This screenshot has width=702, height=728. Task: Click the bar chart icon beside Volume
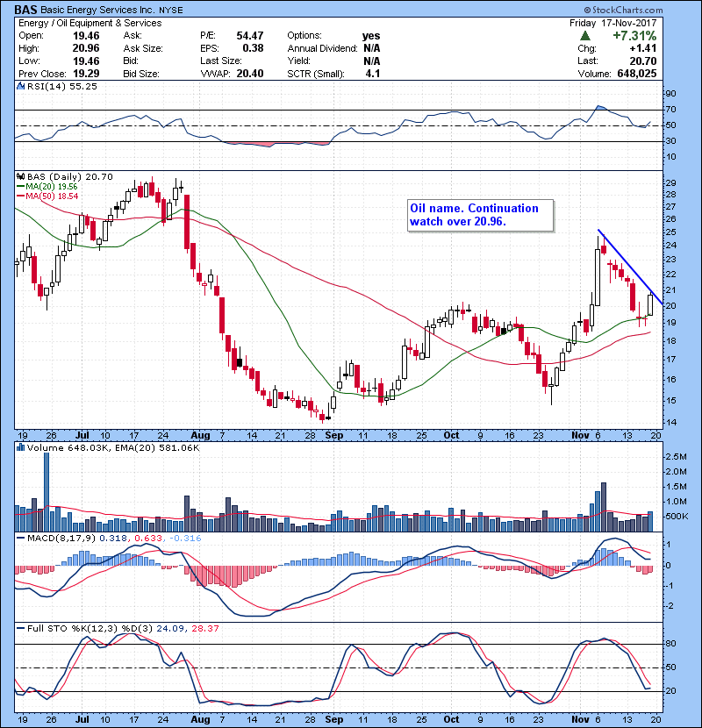click(20, 447)
